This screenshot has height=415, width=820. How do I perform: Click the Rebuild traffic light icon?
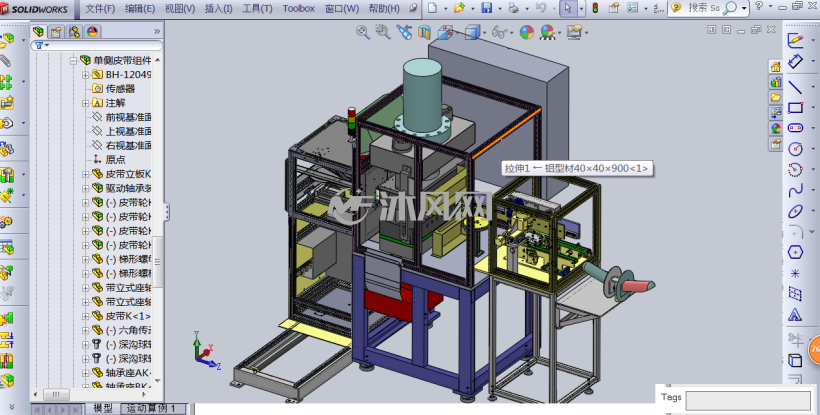tap(595, 8)
